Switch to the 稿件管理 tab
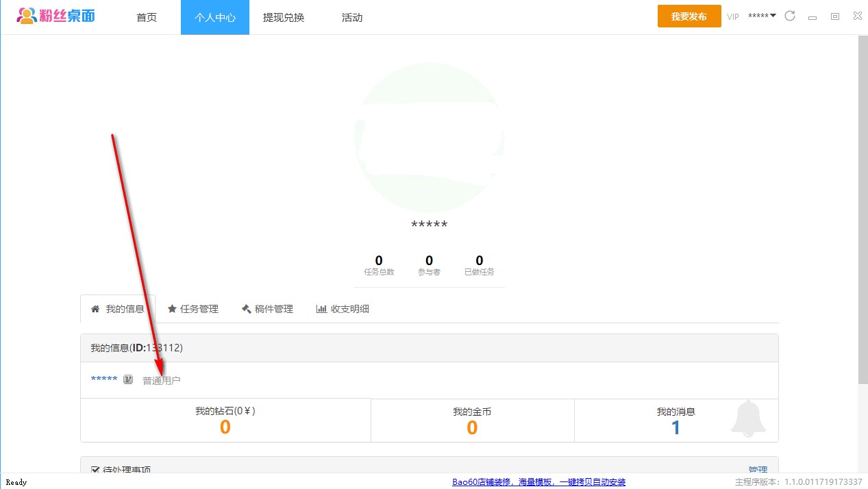The image size is (868, 489). point(267,309)
